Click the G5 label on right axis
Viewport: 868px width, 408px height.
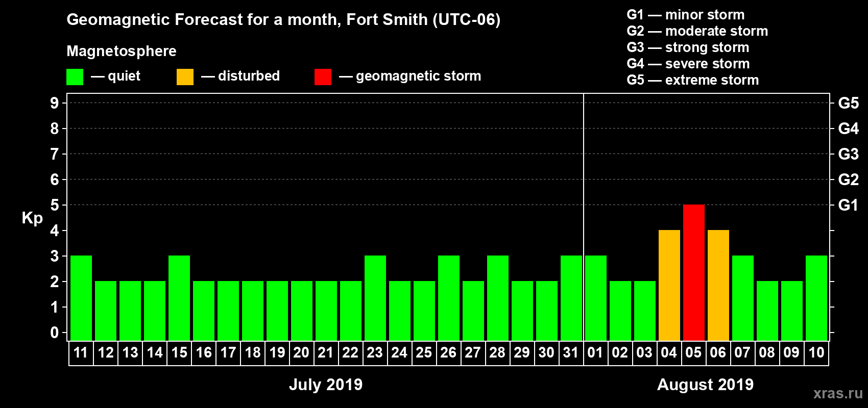click(x=849, y=103)
